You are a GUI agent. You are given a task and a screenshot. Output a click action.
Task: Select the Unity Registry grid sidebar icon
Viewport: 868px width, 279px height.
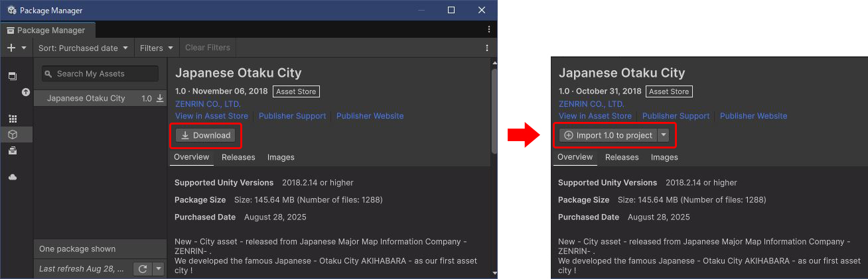pyautogui.click(x=13, y=119)
